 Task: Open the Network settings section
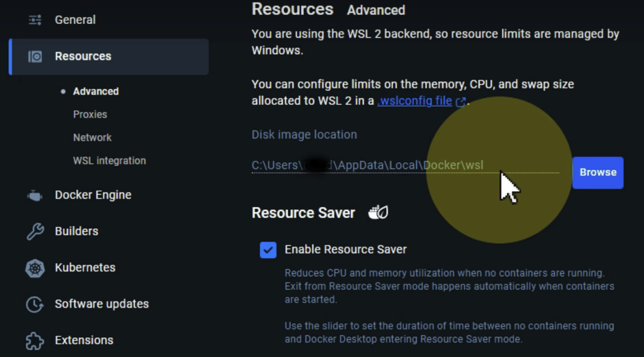(x=92, y=138)
